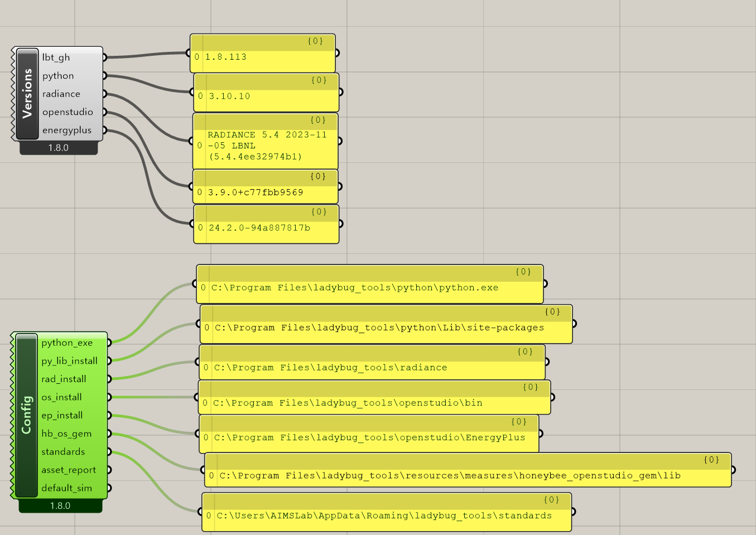Select the panel showing 24.2.0-94a887817b

tap(267, 224)
